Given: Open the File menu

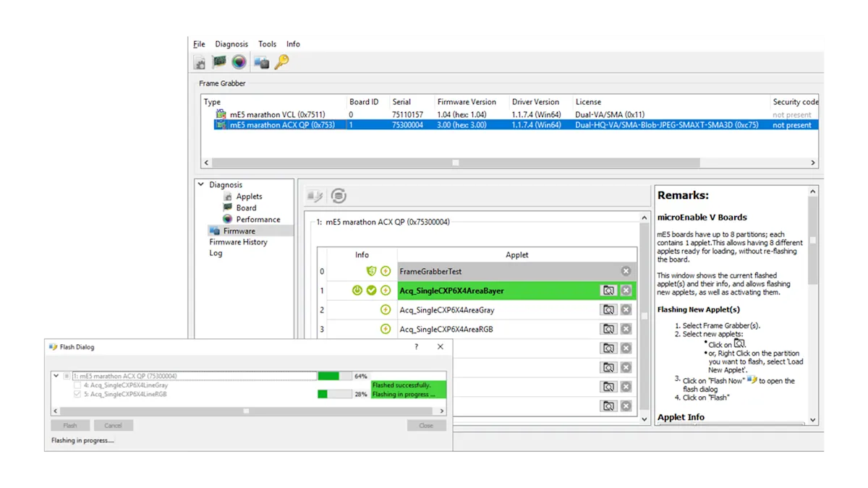Looking at the screenshot, I should [199, 44].
